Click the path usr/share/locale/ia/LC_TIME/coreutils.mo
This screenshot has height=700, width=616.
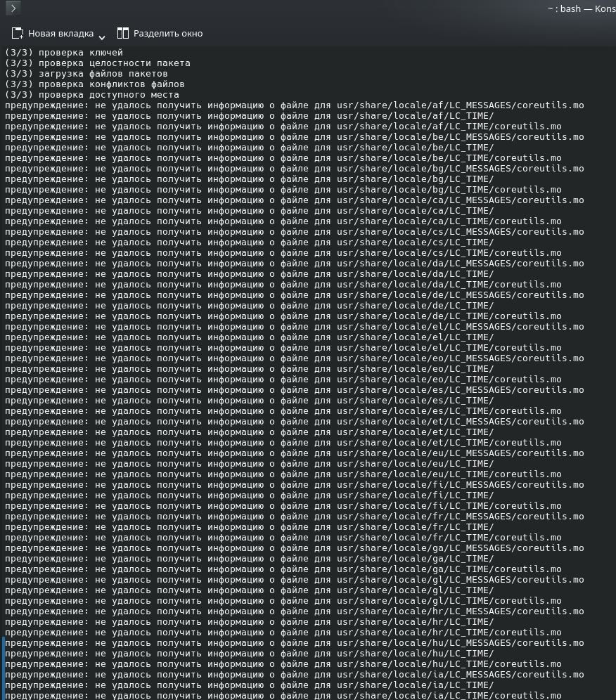pos(449,696)
